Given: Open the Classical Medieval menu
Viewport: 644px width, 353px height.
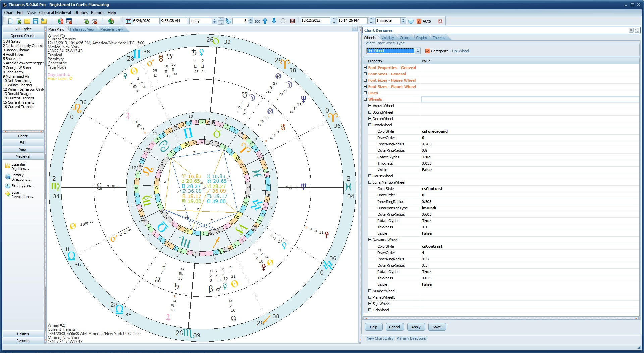Looking at the screenshot, I should coord(55,13).
